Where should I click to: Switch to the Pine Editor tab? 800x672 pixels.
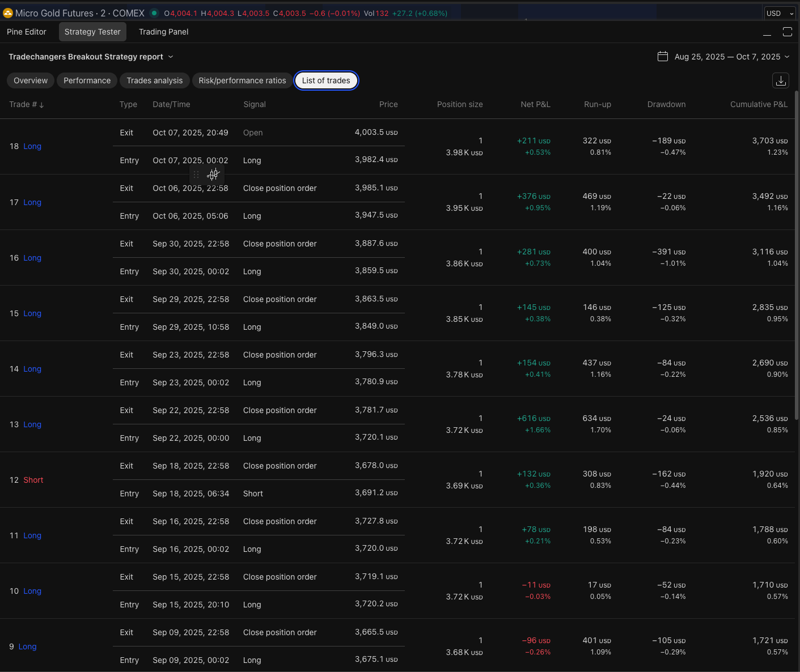(x=27, y=32)
